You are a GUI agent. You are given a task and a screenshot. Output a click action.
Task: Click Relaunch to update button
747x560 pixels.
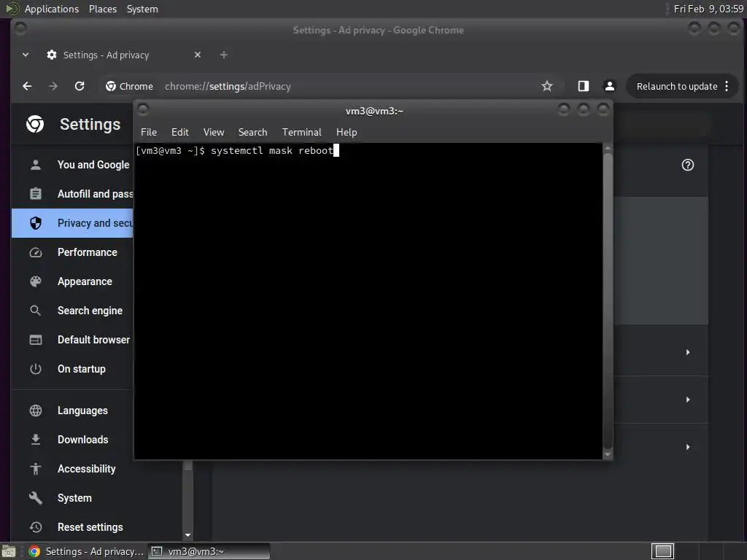point(676,86)
